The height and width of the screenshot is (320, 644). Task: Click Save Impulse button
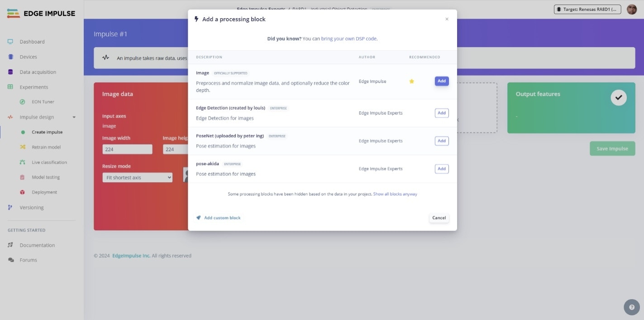[x=612, y=149]
